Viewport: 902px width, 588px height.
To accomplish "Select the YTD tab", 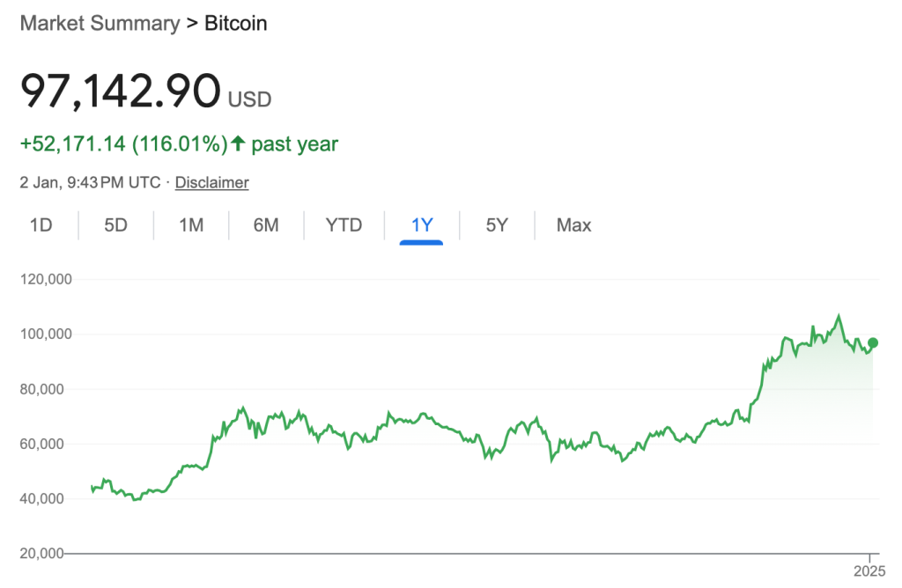I will click(344, 225).
